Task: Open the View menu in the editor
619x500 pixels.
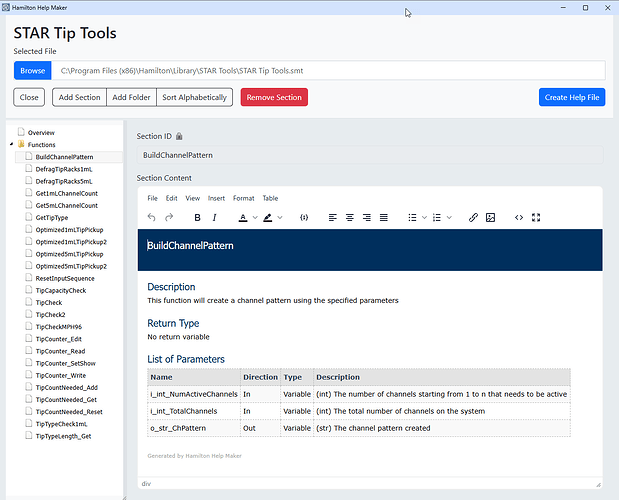Action: pyautogui.click(x=193, y=198)
